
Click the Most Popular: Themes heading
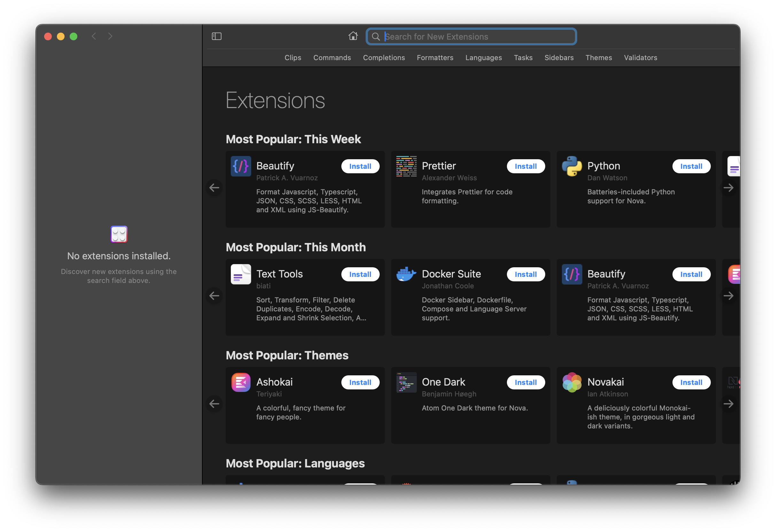pos(287,355)
